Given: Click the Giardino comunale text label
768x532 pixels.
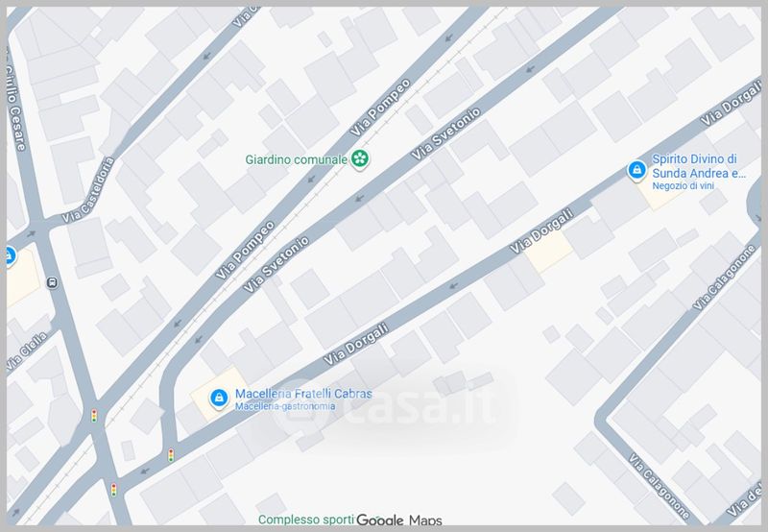Looking at the screenshot, I should point(297,159).
